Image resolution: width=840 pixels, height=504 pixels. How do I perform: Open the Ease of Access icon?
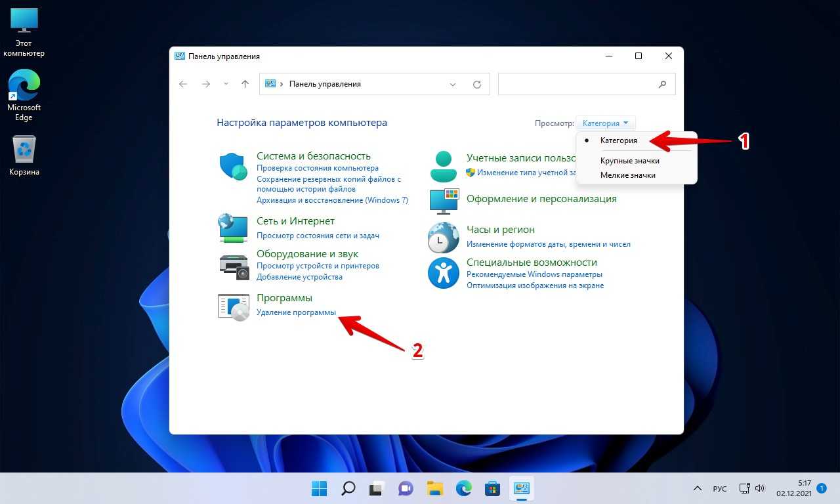point(444,273)
